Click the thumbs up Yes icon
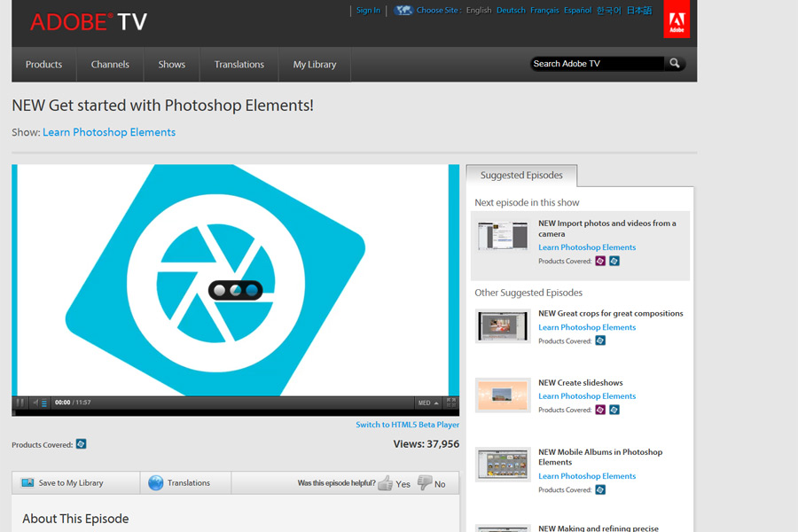 (x=385, y=483)
